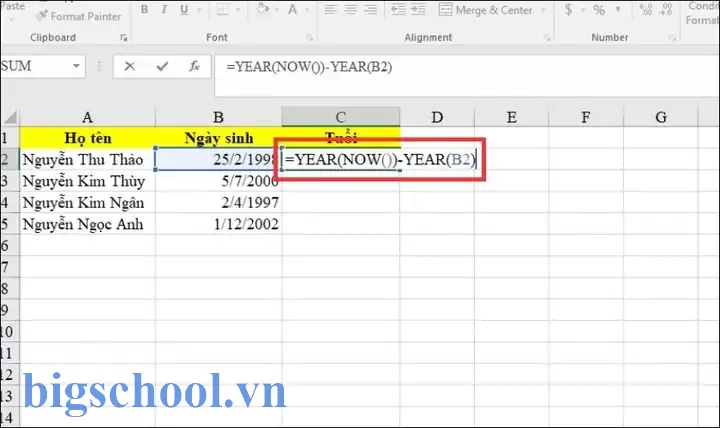Select row 6 header
Image resolution: width=720 pixels, height=428 pixels.
pos(10,246)
